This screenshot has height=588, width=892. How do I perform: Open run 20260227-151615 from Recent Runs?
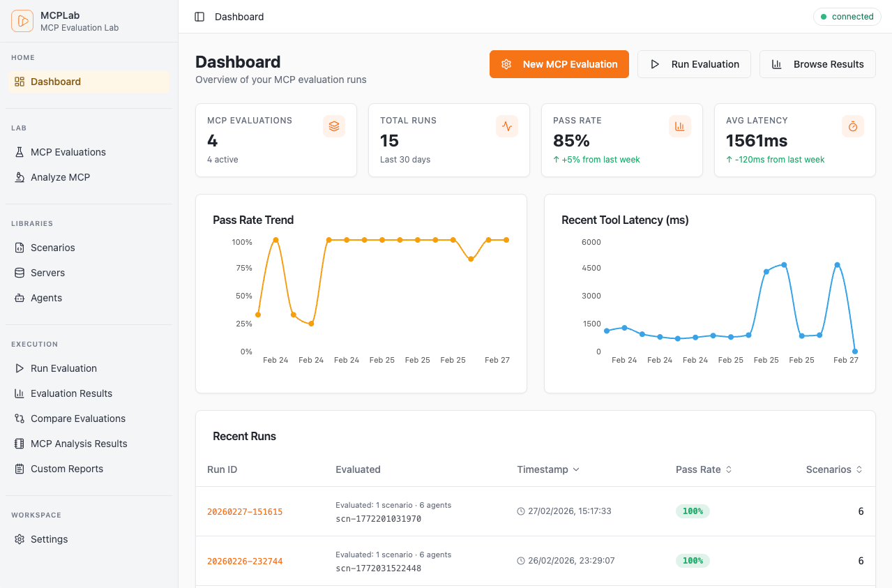point(245,511)
